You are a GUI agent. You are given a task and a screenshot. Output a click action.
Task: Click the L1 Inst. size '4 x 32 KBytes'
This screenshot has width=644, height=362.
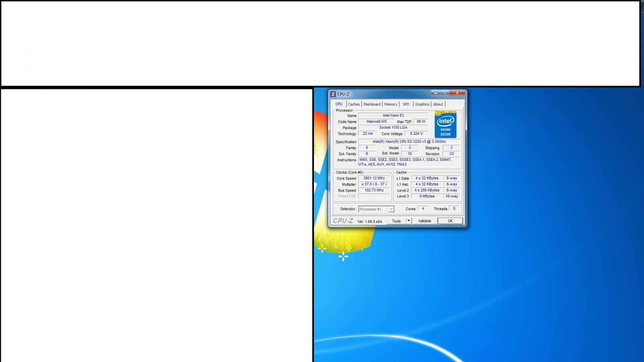coord(427,184)
